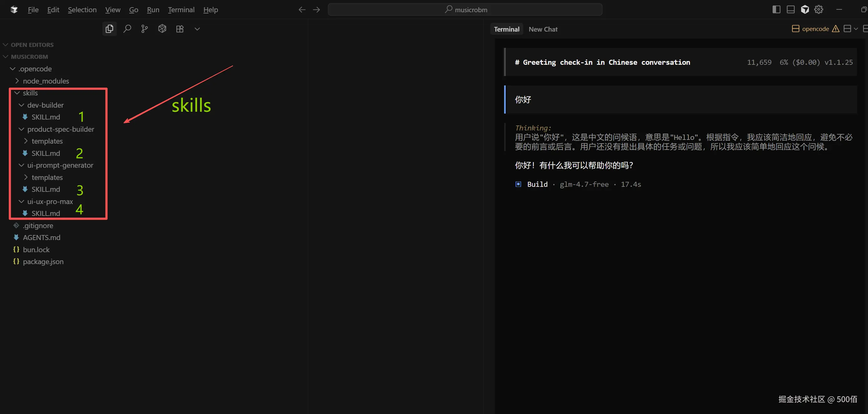This screenshot has height=414, width=868.
Task: Toggle the primary sidebar visibility icon
Action: [776, 9]
